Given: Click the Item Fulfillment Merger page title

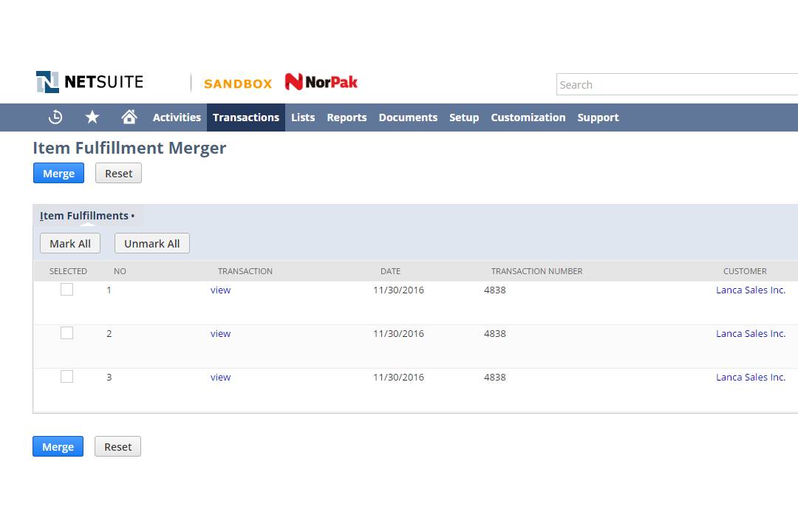Looking at the screenshot, I should [x=129, y=148].
